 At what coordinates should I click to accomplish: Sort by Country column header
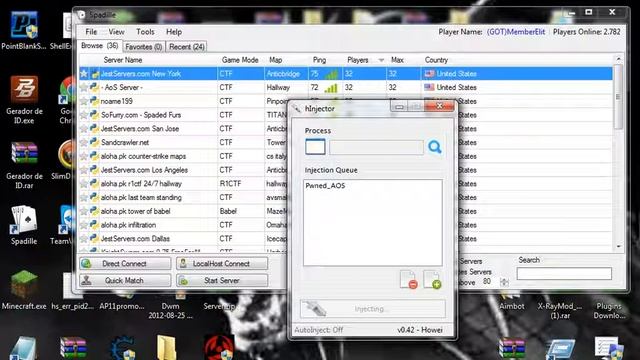(436, 60)
